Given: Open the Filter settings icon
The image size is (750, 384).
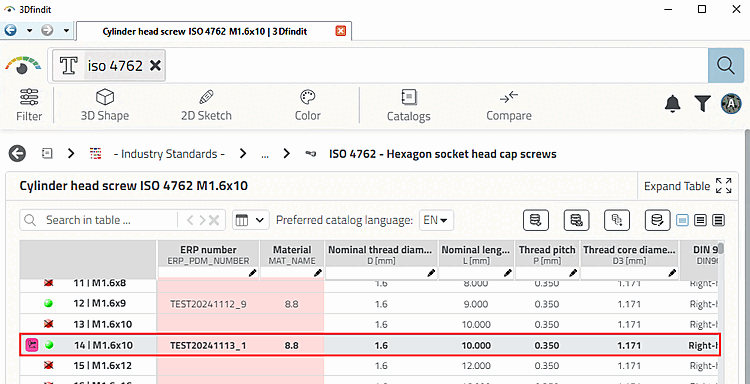Looking at the screenshot, I should coord(29,105).
